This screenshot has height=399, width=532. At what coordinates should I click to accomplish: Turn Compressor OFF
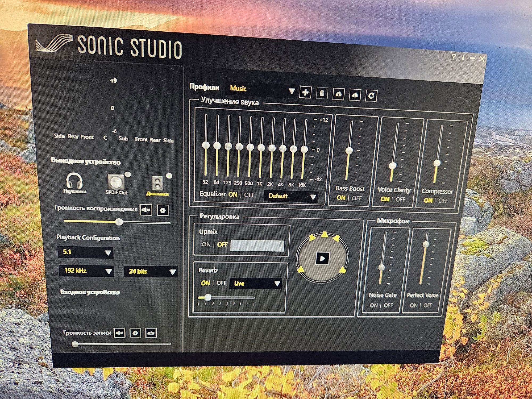443,201
